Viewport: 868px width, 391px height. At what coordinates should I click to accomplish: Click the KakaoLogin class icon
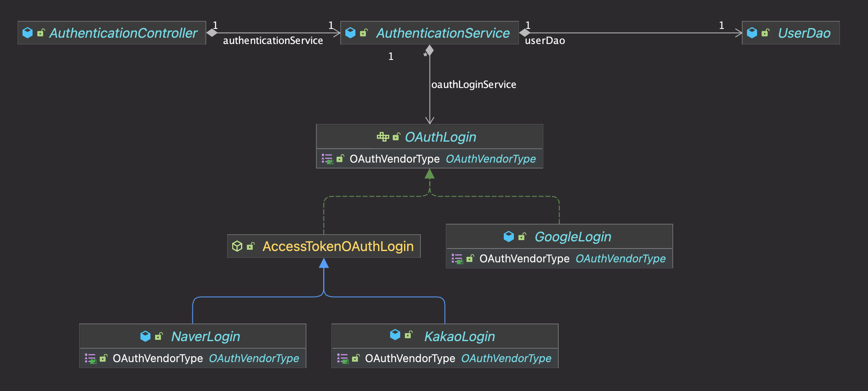[x=395, y=334]
